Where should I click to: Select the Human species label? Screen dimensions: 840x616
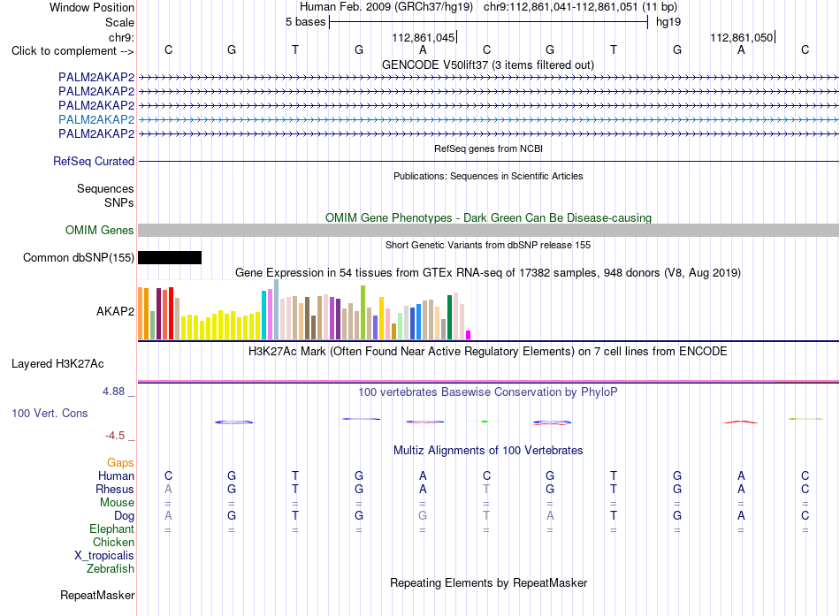116,476
